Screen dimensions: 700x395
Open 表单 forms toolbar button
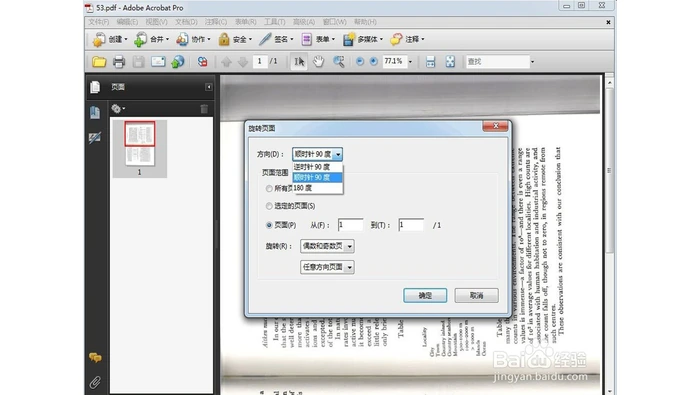318,39
